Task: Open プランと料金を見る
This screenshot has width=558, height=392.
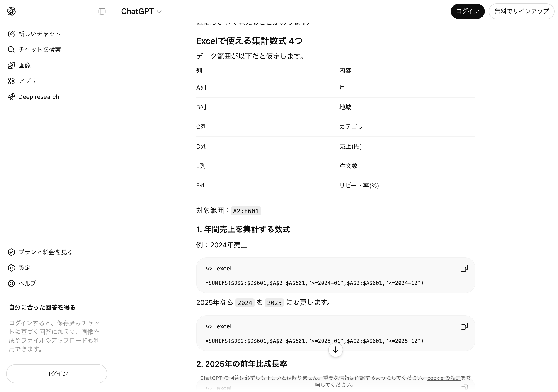Action: (x=56, y=252)
